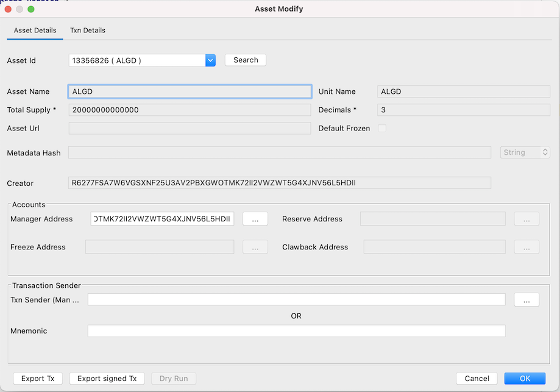560x392 pixels.
Task: Open the Asset Id dropdown list
Action: coord(210,60)
